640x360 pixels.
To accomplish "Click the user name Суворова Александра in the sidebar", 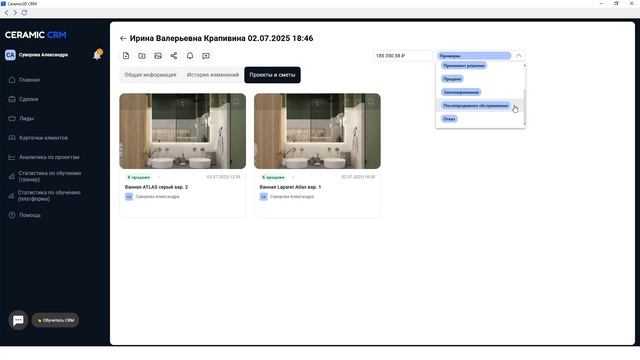I will [x=43, y=55].
